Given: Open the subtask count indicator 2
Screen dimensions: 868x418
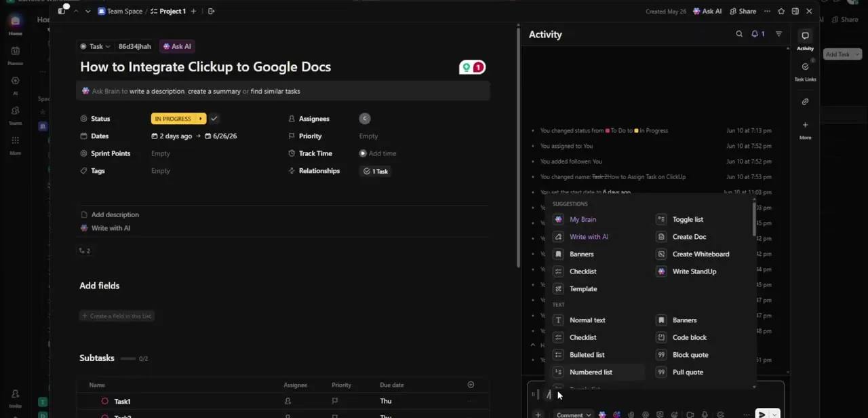Looking at the screenshot, I should click(84, 250).
